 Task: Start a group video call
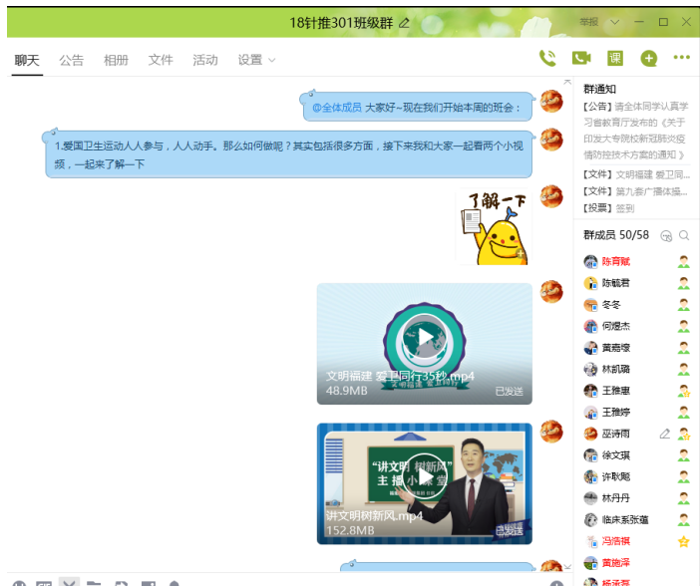581,59
